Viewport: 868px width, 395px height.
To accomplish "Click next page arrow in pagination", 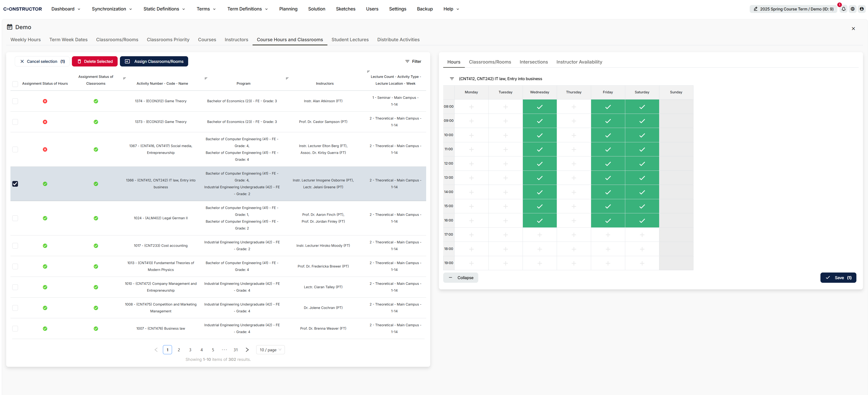I will (x=247, y=350).
